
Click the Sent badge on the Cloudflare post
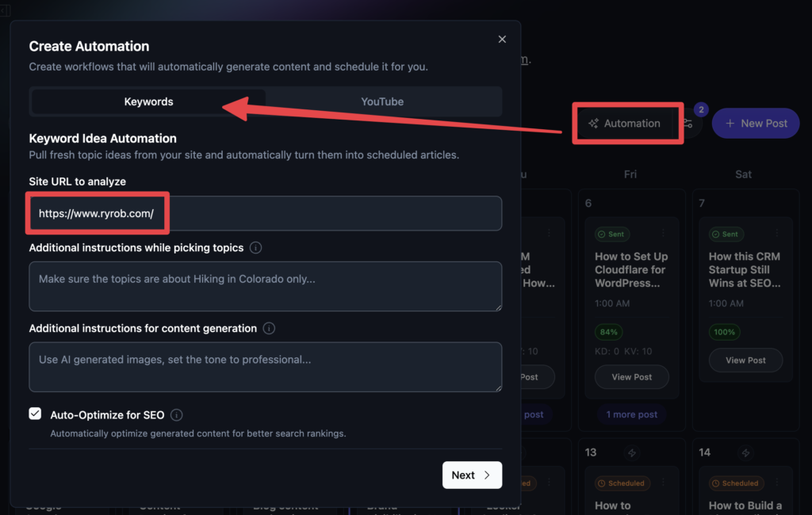point(611,234)
